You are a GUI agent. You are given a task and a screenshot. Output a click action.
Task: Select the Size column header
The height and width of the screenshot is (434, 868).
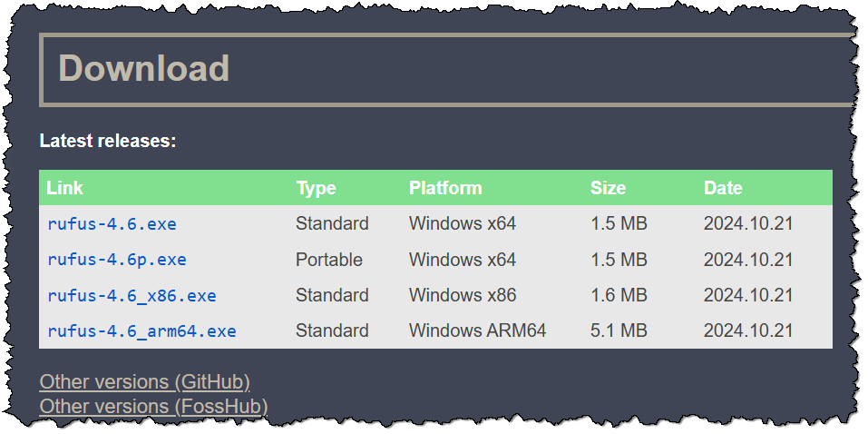[608, 188]
